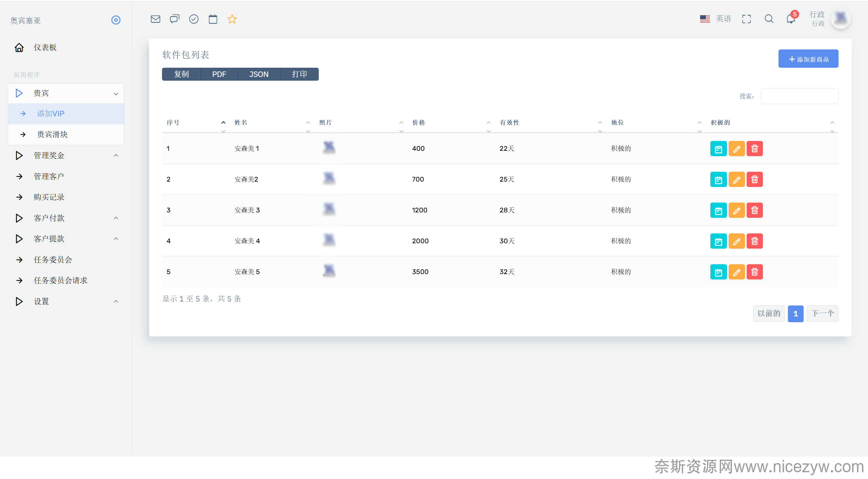Screen dimensions: 868x479
Task: Open the checkmark tasks icon
Action: 194,19
